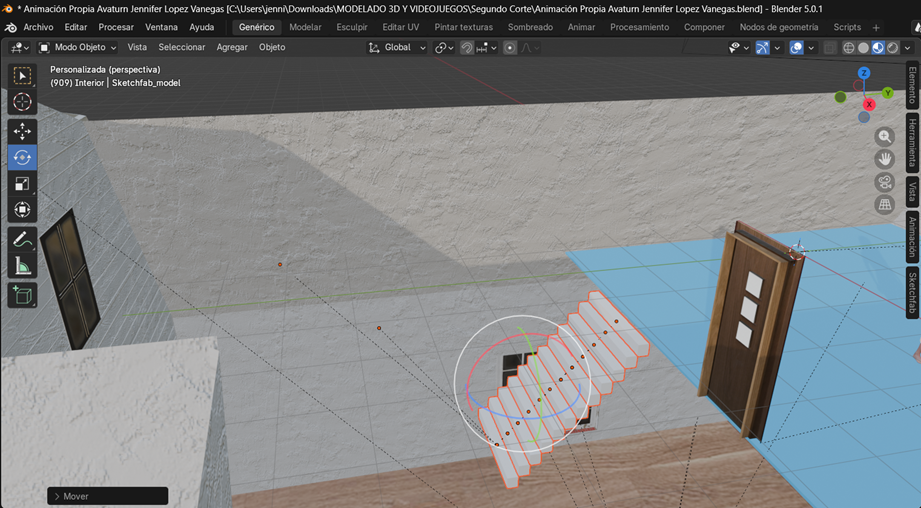Toggle viewport overlays button
The image size is (921, 508).
tap(796, 47)
